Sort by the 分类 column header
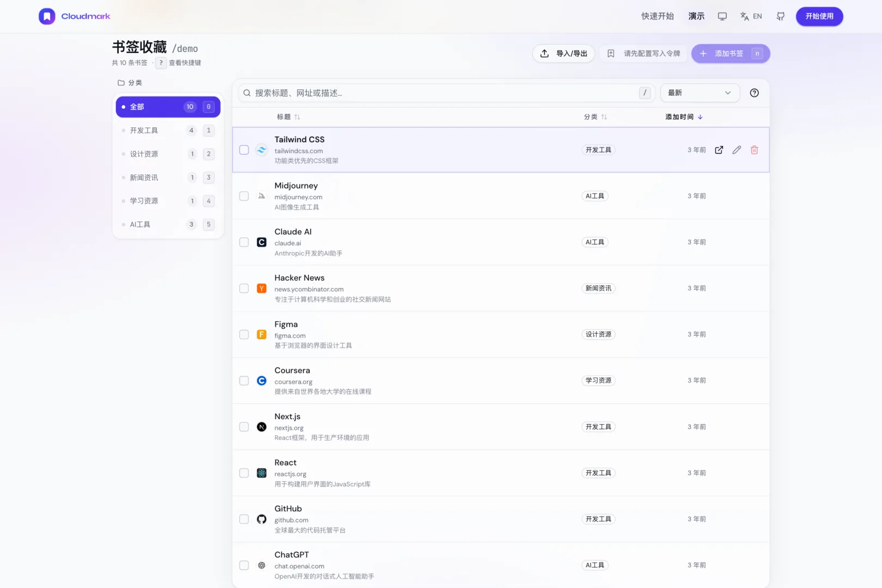Screen dimensions: 882x588 596,117
